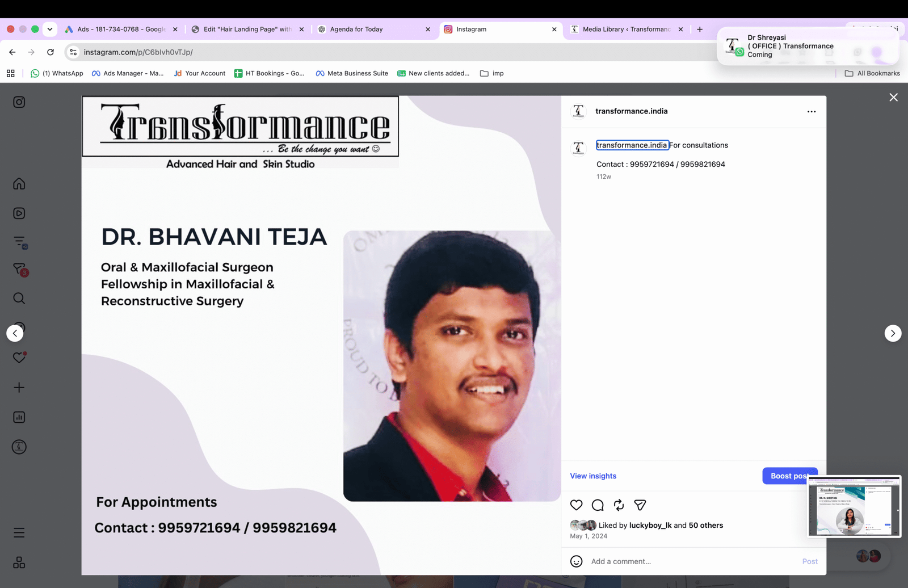Screen dimensions: 908x588
Task: Close the post viewer with the X
Action: (x=893, y=98)
